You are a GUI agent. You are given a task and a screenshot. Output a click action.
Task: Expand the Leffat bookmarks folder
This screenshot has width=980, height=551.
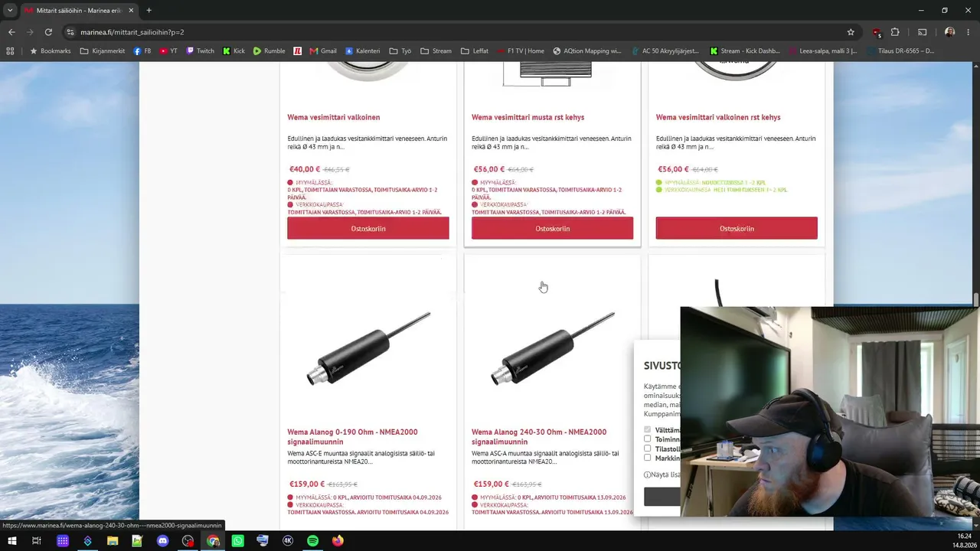coord(474,51)
